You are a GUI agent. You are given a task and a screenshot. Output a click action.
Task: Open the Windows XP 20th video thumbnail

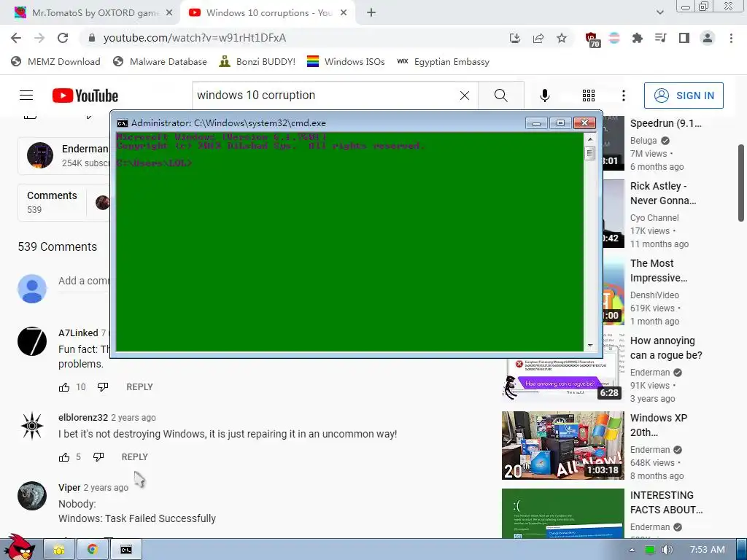coord(562,446)
